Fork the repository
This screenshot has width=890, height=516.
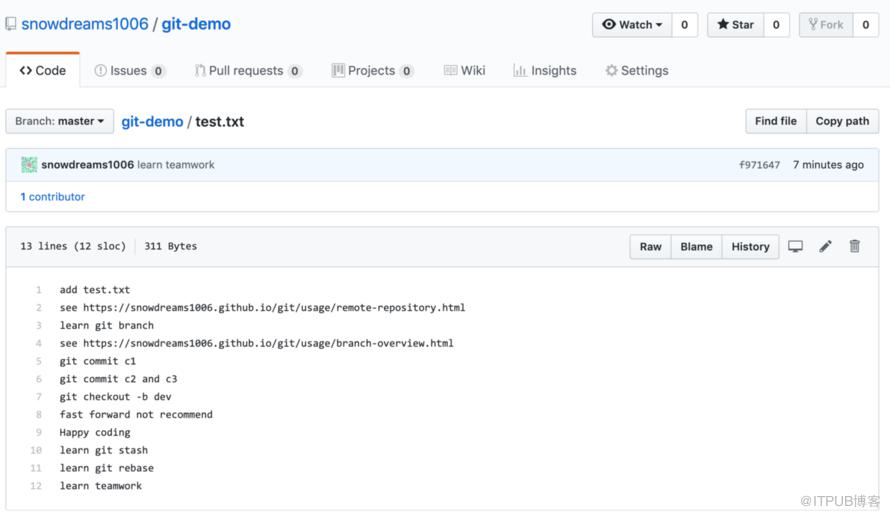(x=826, y=24)
